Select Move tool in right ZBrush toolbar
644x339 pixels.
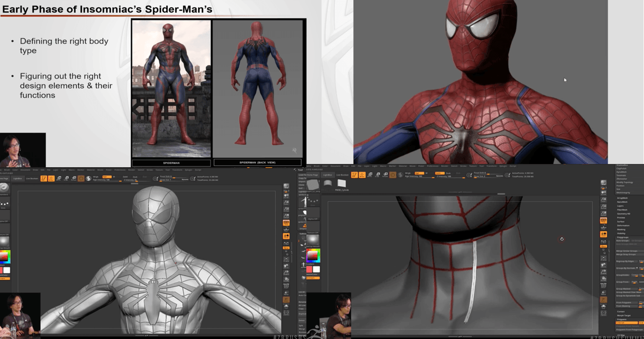(x=369, y=175)
